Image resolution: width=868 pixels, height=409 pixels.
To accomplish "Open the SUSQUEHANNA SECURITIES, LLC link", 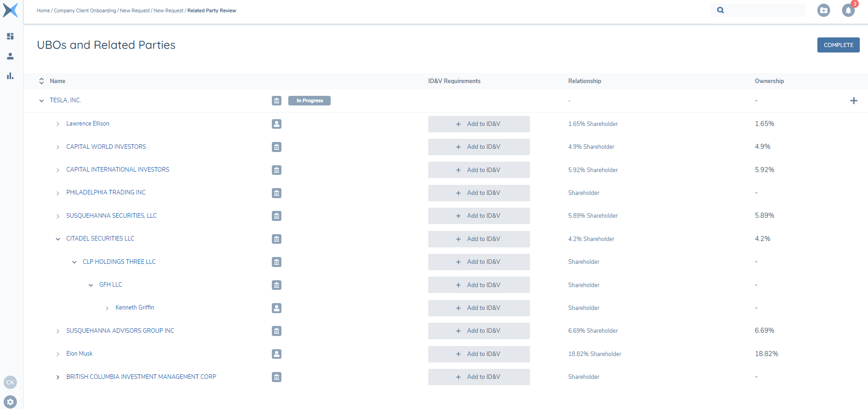I will pos(111,216).
